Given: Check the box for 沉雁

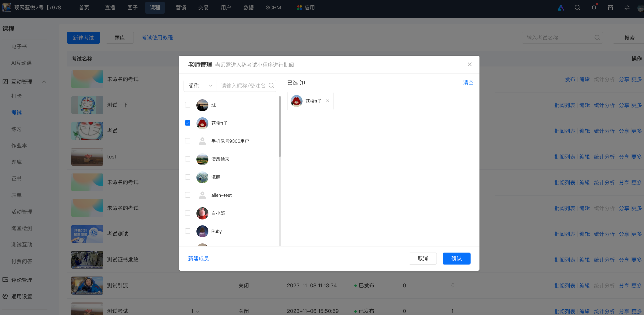Looking at the screenshot, I should coord(188,177).
